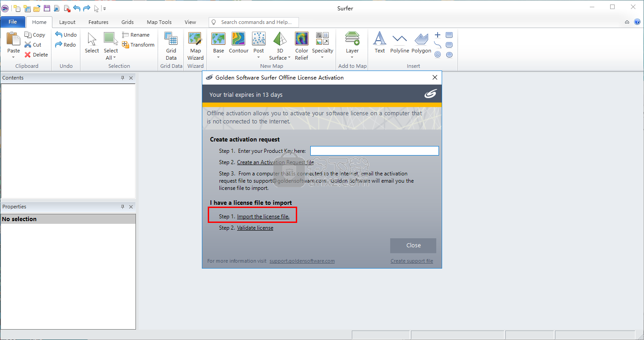The image size is (644, 340).
Task: Click the Close button in activation dialog
Action: point(413,246)
